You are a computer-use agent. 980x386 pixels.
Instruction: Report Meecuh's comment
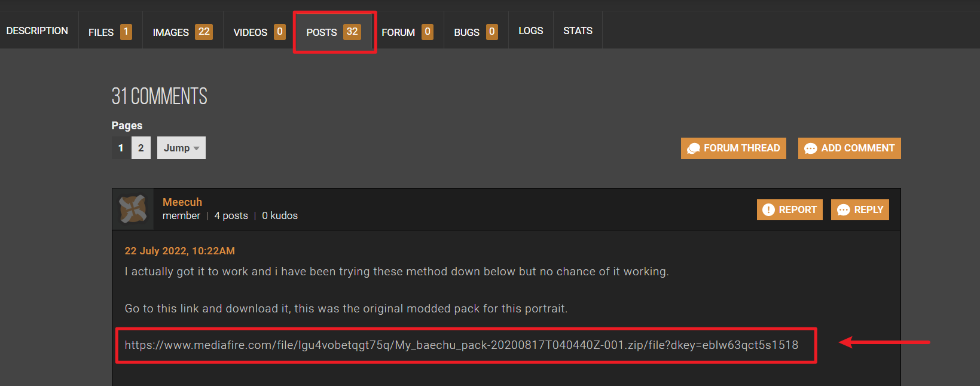coord(790,209)
